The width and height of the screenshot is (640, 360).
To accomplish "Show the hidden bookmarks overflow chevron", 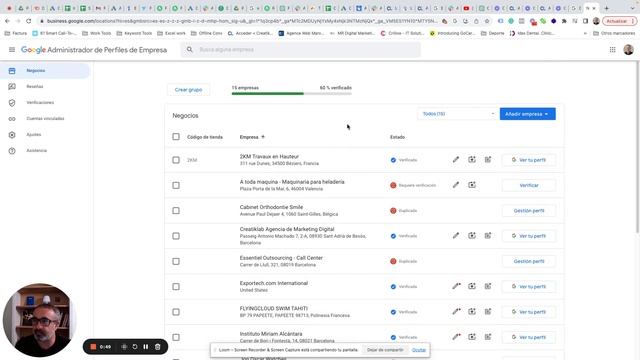I will pyautogui.click(x=585, y=33).
